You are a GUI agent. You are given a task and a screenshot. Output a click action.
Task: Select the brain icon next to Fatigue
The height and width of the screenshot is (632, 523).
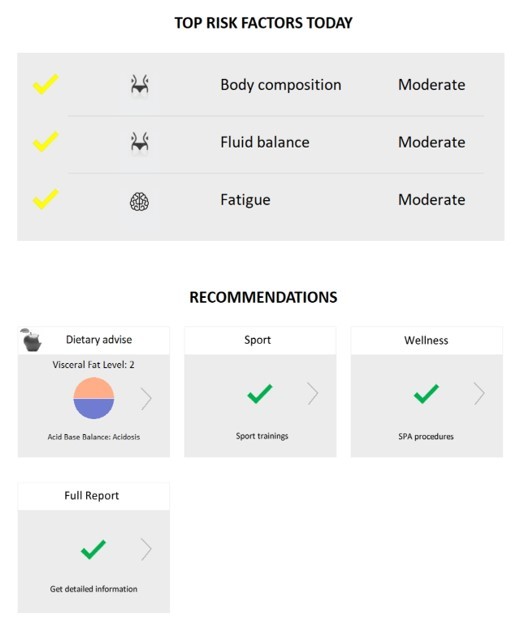(139, 202)
